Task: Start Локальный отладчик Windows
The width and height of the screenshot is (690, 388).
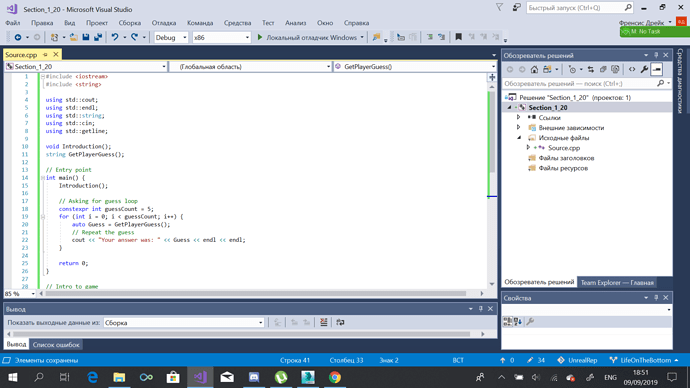Action: (x=307, y=37)
